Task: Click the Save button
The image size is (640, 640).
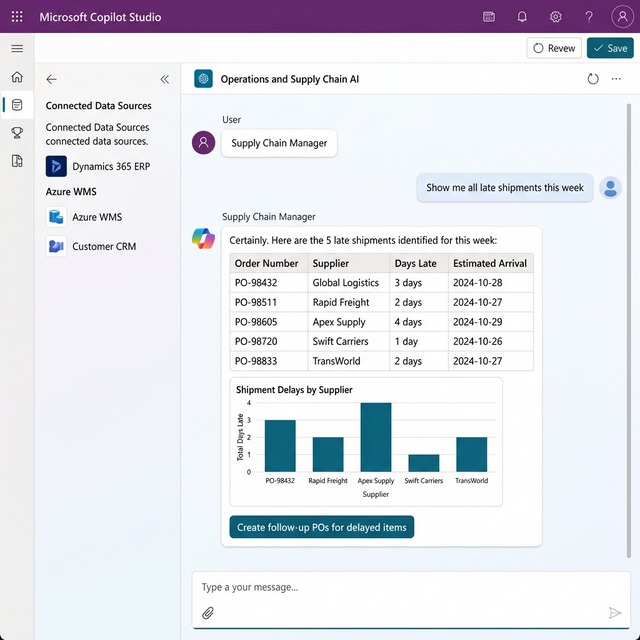Action: pos(609,48)
